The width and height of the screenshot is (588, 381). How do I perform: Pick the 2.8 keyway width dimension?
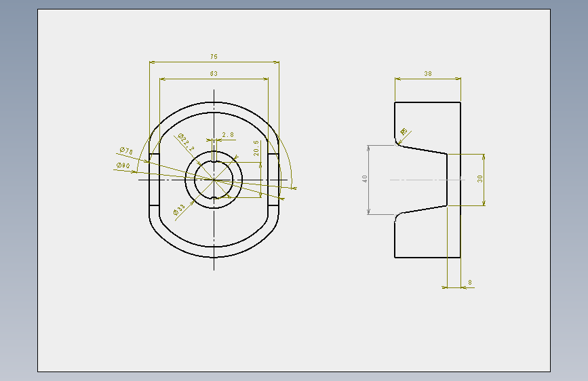click(x=228, y=135)
